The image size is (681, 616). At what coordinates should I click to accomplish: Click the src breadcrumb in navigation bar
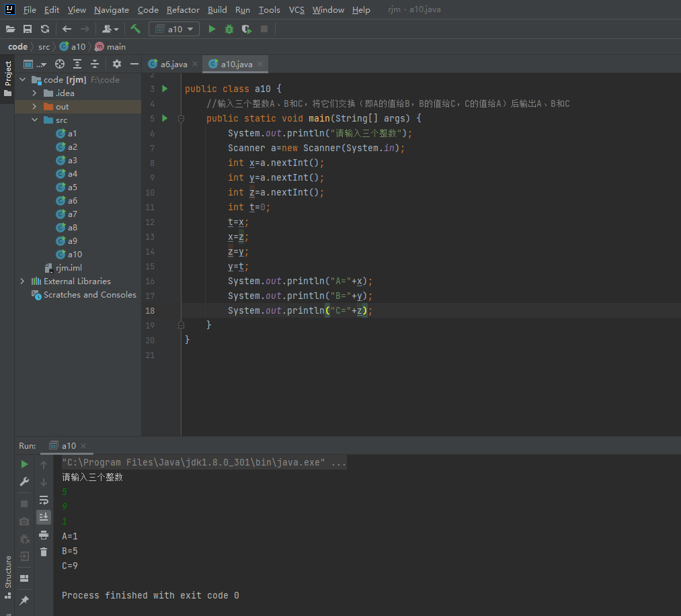pyautogui.click(x=44, y=46)
